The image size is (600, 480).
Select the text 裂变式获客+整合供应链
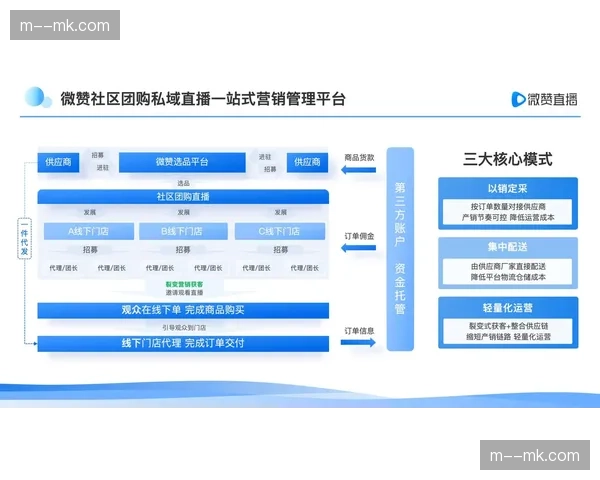(508, 326)
